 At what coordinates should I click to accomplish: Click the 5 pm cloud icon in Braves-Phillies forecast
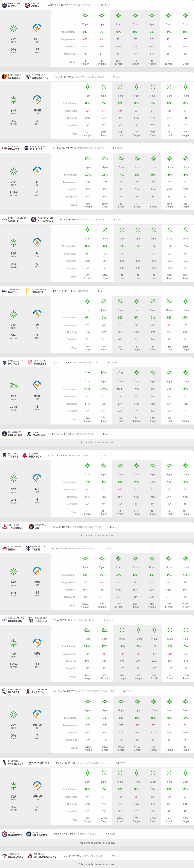[88, 158]
